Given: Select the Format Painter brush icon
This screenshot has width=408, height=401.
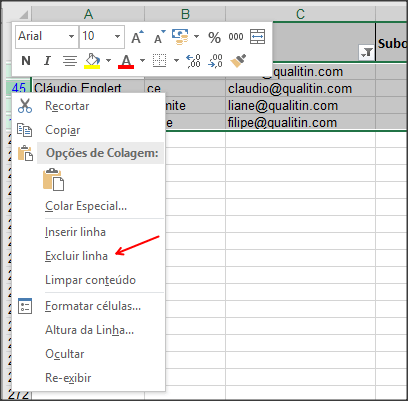Looking at the screenshot, I should [x=238, y=61].
